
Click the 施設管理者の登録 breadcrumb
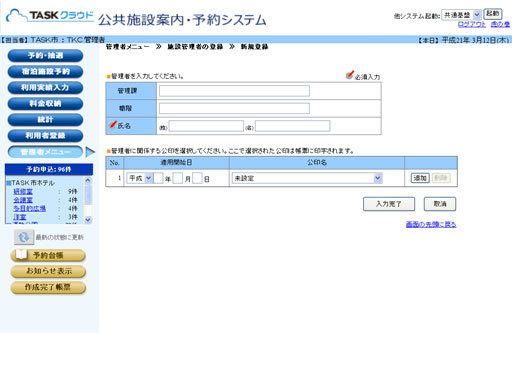coord(195,47)
